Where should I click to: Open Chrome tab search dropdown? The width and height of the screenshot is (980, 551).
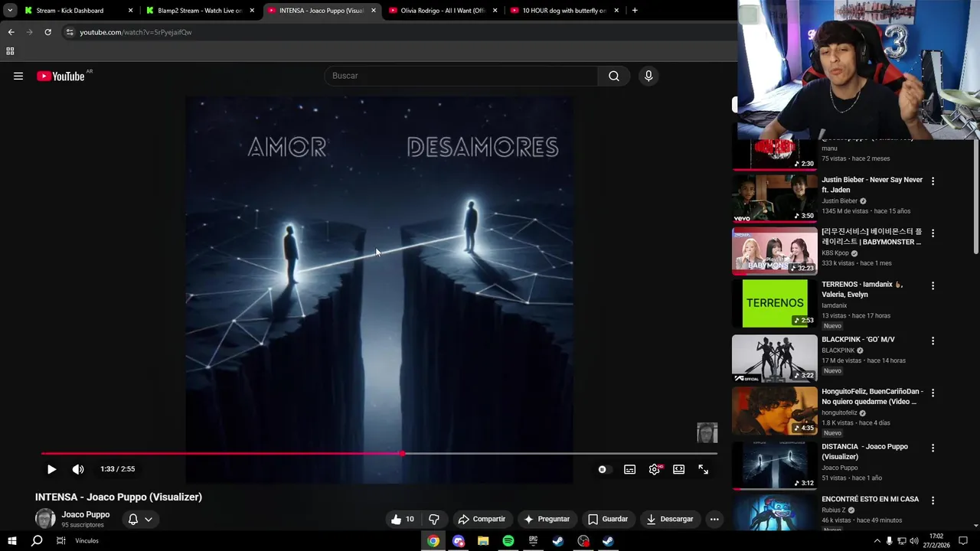click(10, 11)
